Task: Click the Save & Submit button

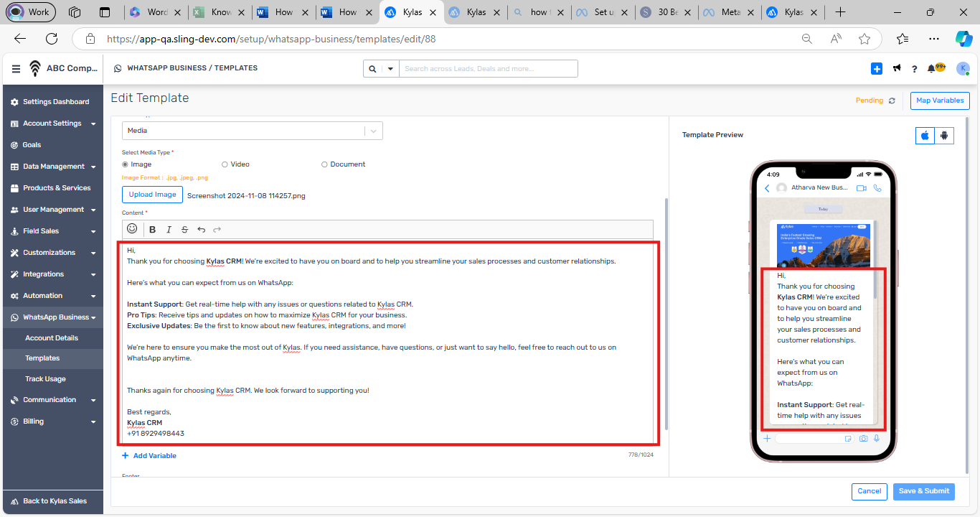Action: coord(924,491)
